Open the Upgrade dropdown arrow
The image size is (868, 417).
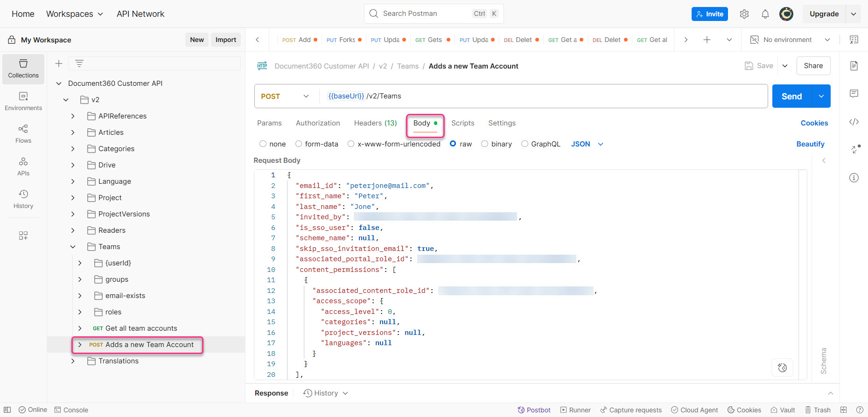[x=854, y=14]
